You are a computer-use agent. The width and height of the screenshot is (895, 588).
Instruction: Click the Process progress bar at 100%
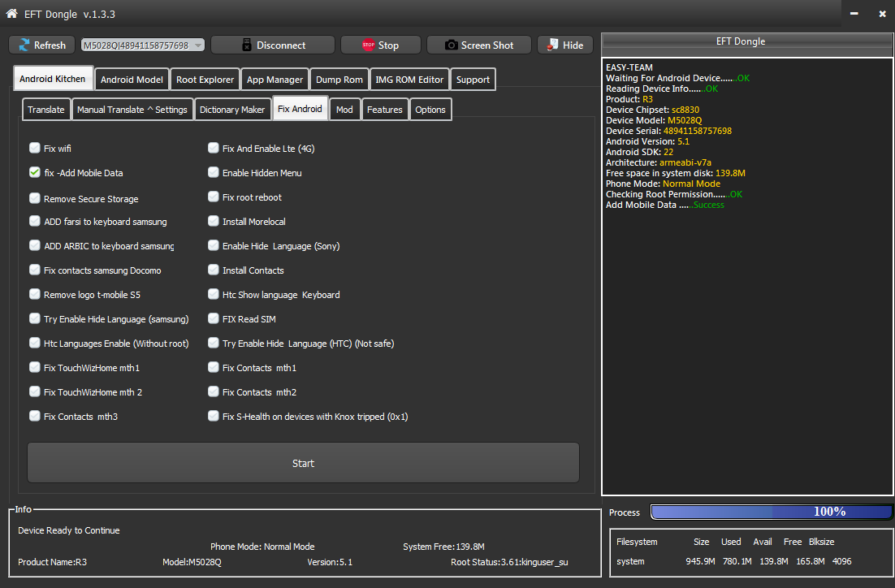[771, 512]
